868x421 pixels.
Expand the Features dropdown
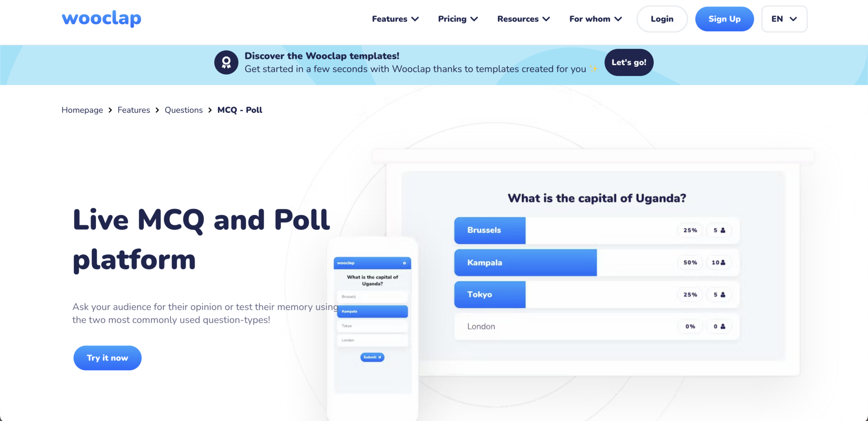(x=395, y=19)
